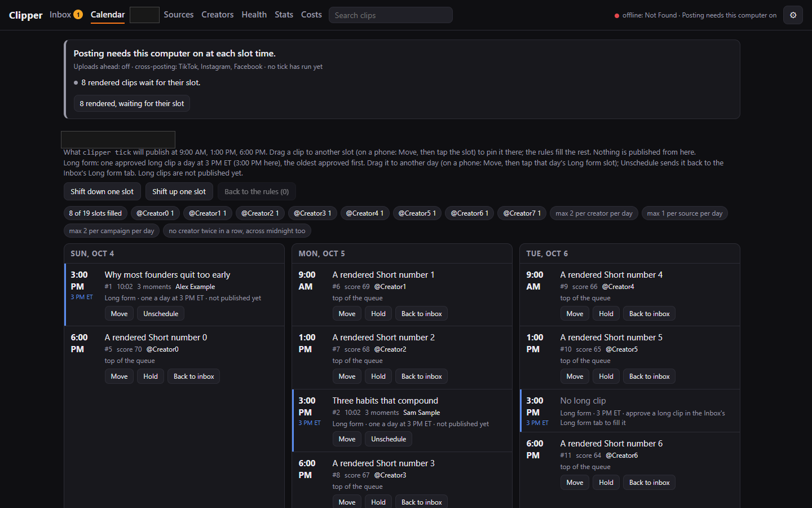The width and height of the screenshot is (812, 508).
Task: Move Why most founders quit too early
Action: click(119, 314)
